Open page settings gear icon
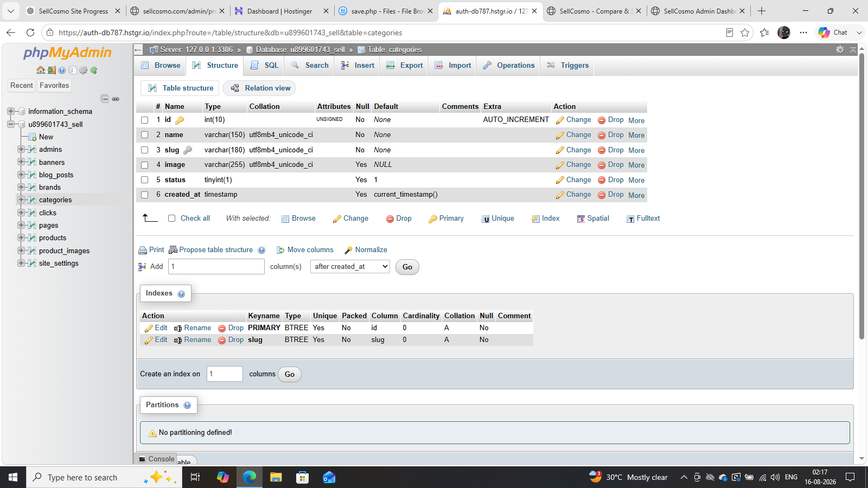 pos(840,49)
